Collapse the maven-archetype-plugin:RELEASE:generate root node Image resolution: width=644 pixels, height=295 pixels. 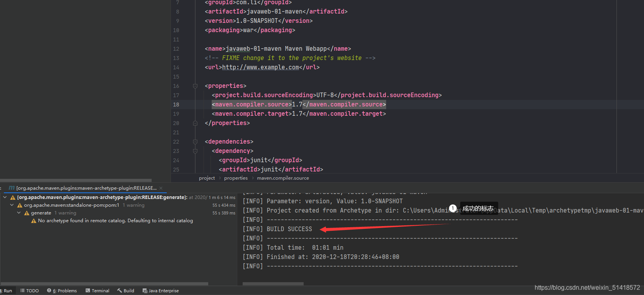coord(5,197)
